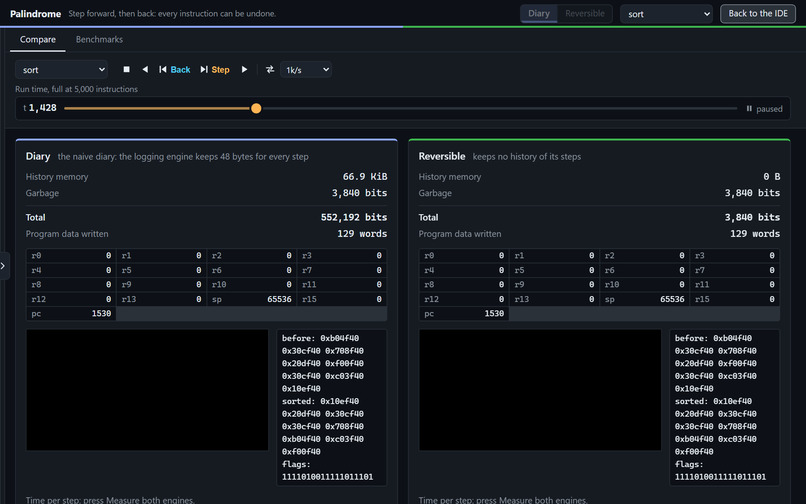The image size is (806, 504).
Task: Click the Diary pc register cell
Action: pyautogui.click(x=71, y=313)
